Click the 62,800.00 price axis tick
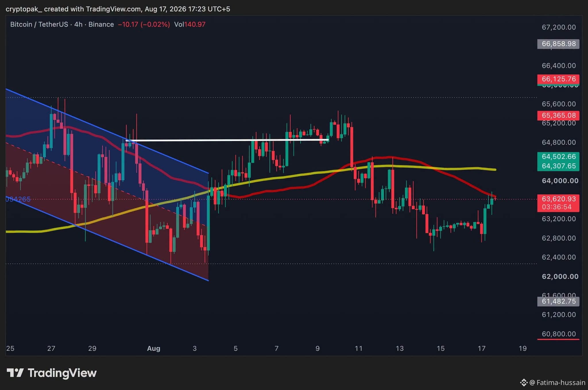The width and height of the screenshot is (588, 390). pyautogui.click(x=559, y=238)
